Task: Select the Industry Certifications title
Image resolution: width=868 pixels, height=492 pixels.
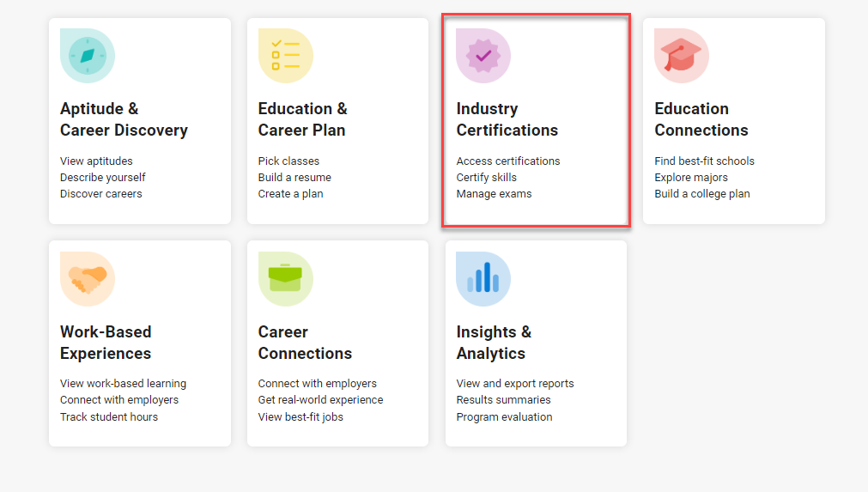Action: 507,119
